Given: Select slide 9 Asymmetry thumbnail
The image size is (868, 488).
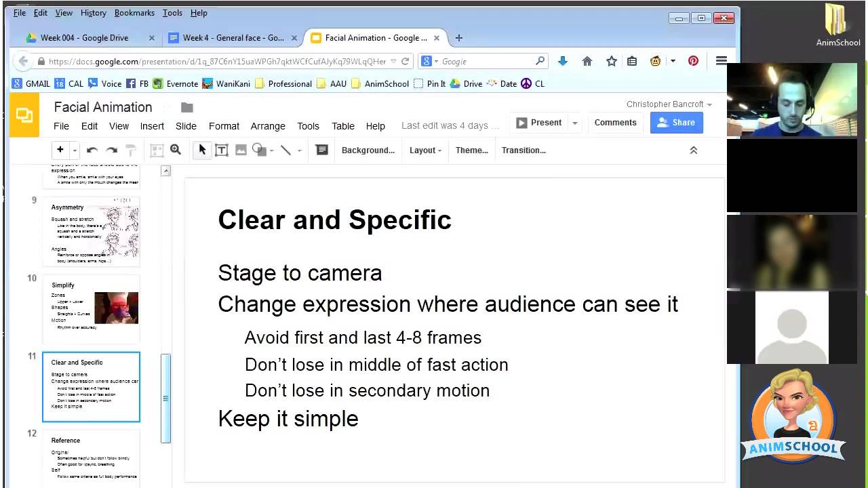Looking at the screenshot, I should point(92,232).
